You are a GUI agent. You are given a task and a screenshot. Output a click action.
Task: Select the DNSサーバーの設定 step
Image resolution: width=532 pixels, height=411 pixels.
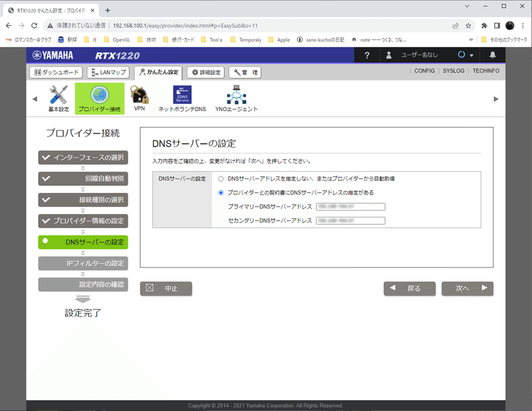pos(83,242)
